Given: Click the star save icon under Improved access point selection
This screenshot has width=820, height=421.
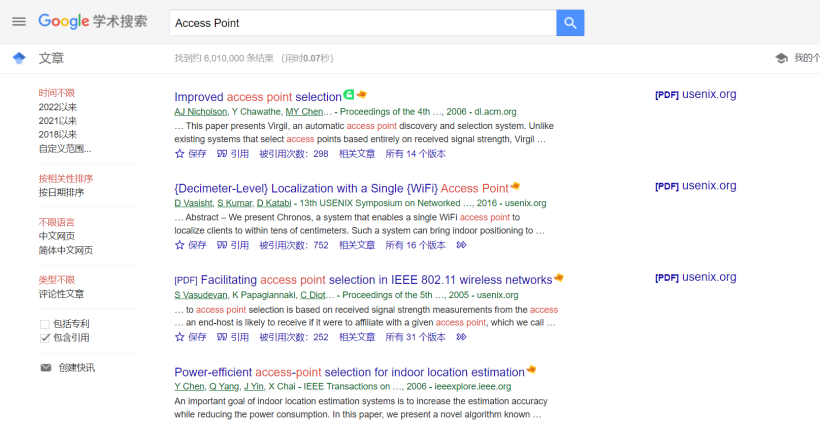Looking at the screenshot, I should pos(179,154).
